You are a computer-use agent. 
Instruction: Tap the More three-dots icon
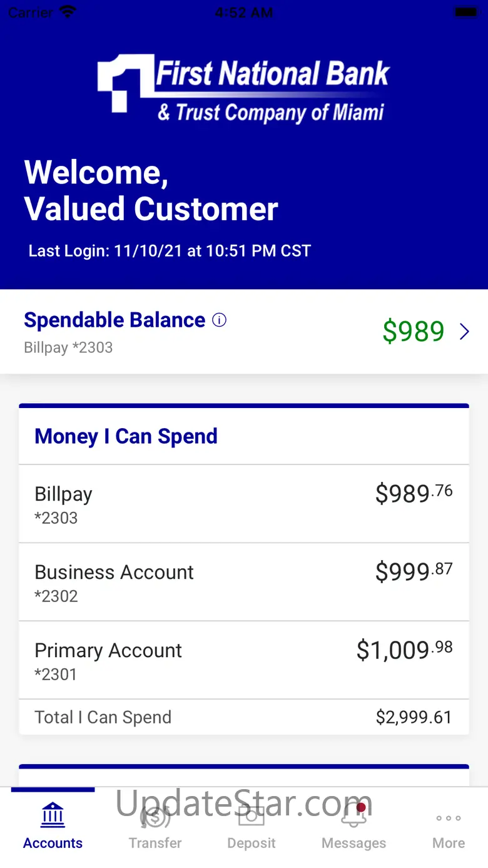(x=449, y=818)
